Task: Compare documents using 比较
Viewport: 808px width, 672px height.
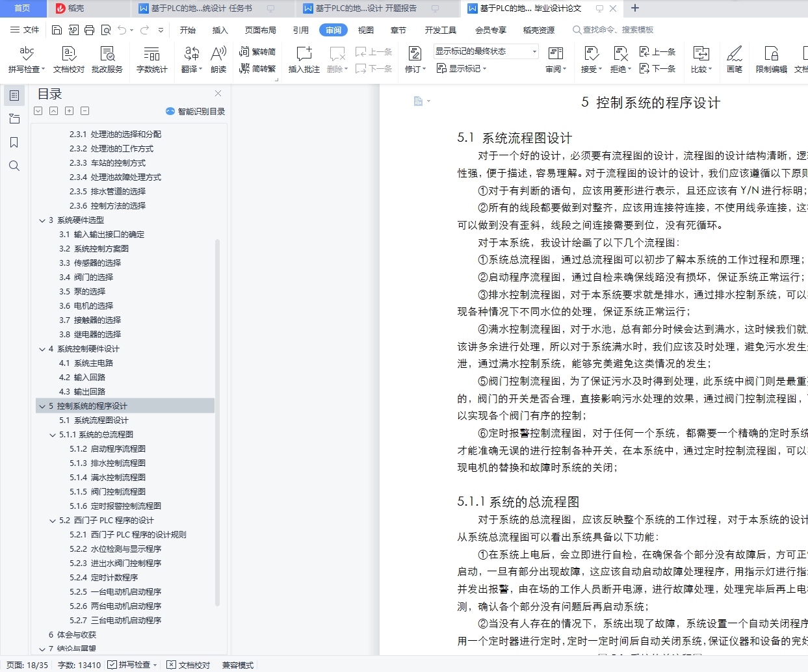Action: 701,59
